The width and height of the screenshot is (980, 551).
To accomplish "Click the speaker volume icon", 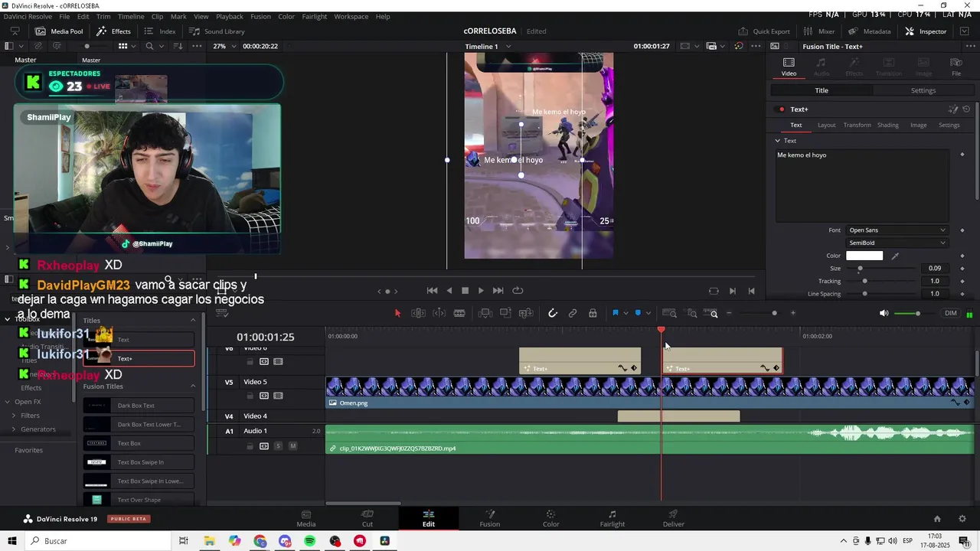I will coord(884,313).
